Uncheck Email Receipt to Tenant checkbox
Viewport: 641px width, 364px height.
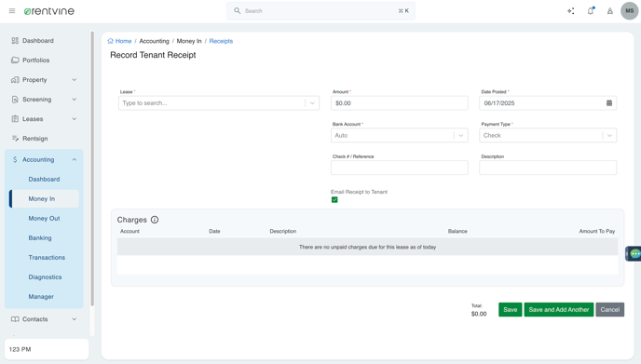tap(334, 200)
